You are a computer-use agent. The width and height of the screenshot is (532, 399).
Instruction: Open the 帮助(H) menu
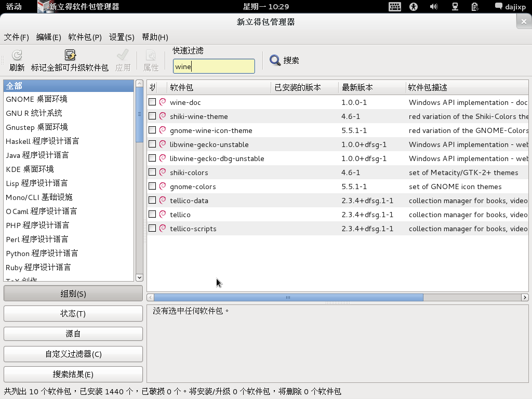click(155, 37)
